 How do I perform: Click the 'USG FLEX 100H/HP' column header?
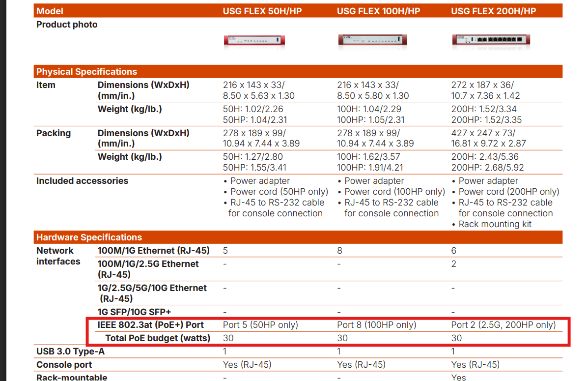point(378,11)
